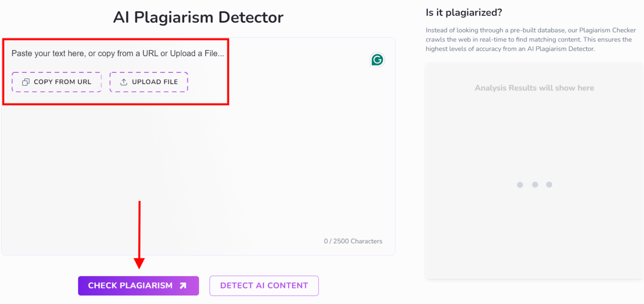Click the Analysis Results will show here text
Viewport: 644px width, 304px height.
tap(534, 88)
